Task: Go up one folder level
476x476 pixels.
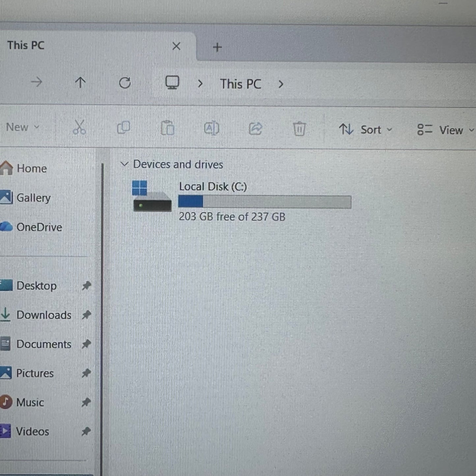Action: coord(80,82)
